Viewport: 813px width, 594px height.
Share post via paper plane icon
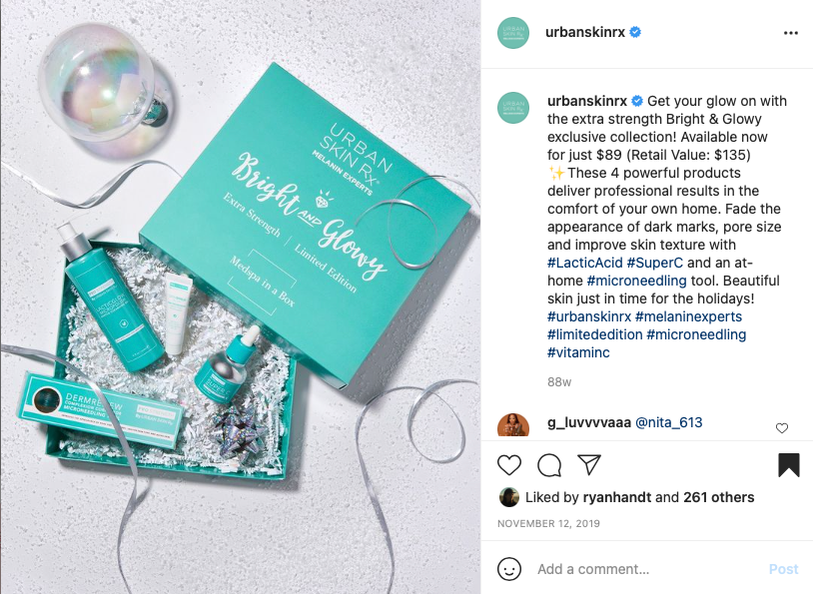(589, 464)
